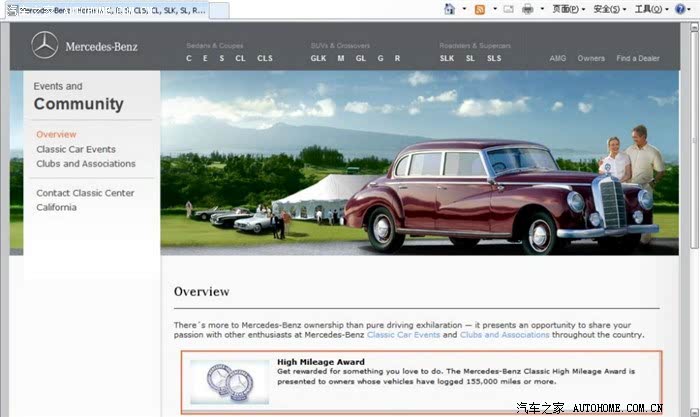Click the Mercedes-Benz star logo

pyautogui.click(x=45, y=45)
